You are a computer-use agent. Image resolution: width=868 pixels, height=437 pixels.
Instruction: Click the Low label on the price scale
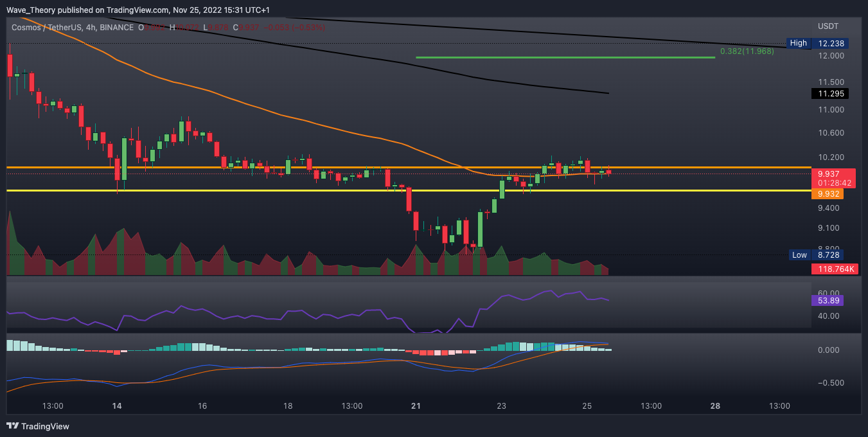click(x=799, y=255)
